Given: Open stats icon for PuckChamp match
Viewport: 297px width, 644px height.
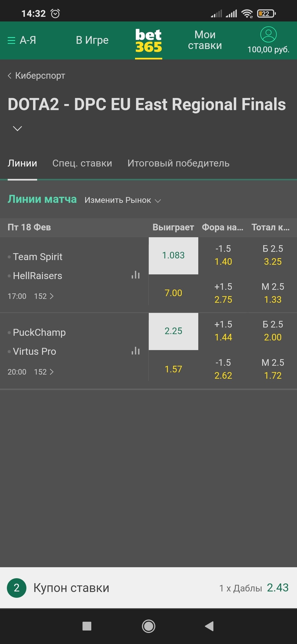Looking at the screenshot, I should (136, 351).
